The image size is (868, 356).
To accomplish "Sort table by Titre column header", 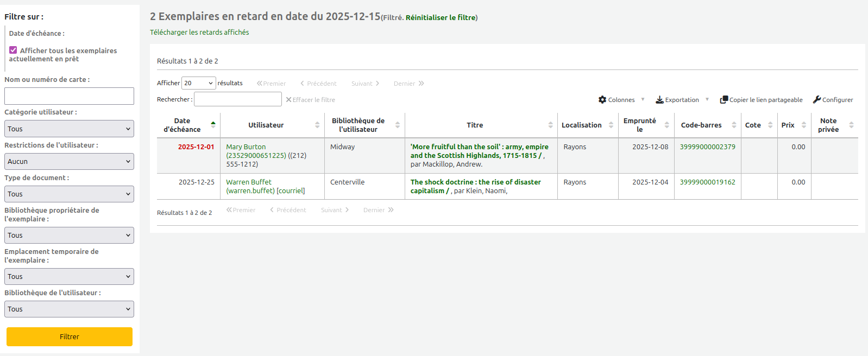I will (475, 125).
